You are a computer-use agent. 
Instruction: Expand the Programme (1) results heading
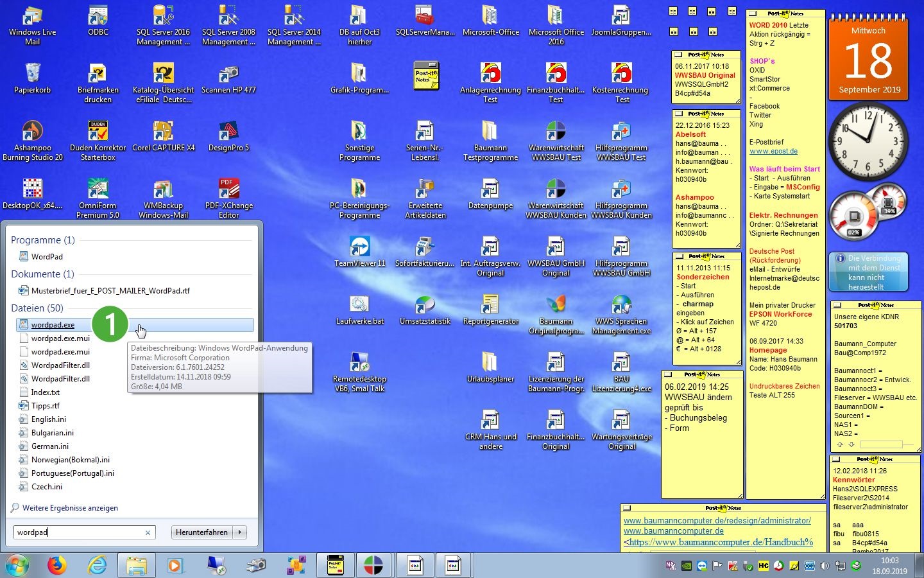pos(43,240)
